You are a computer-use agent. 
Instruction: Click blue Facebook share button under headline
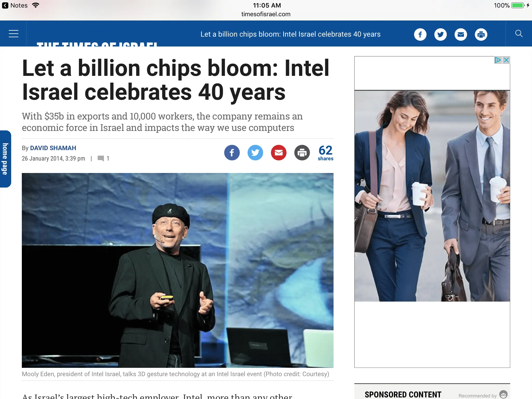click(232, 152)
